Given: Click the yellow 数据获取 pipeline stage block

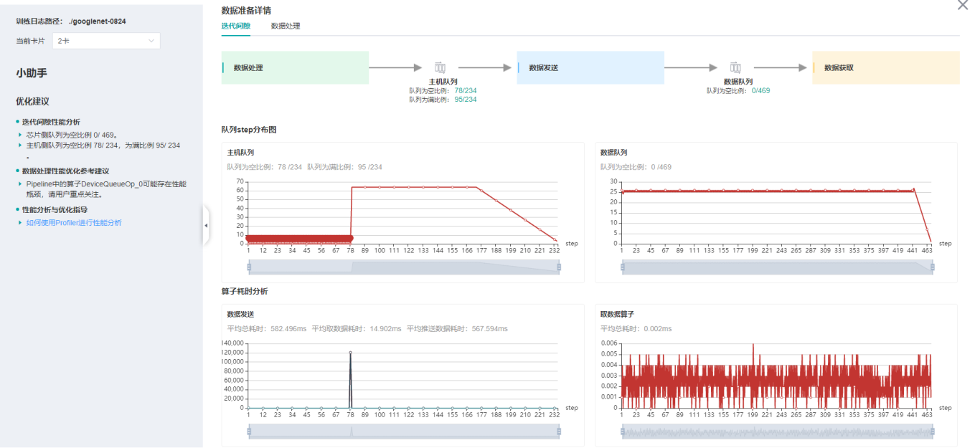Looking at the screenshot, I should (886, 67).
